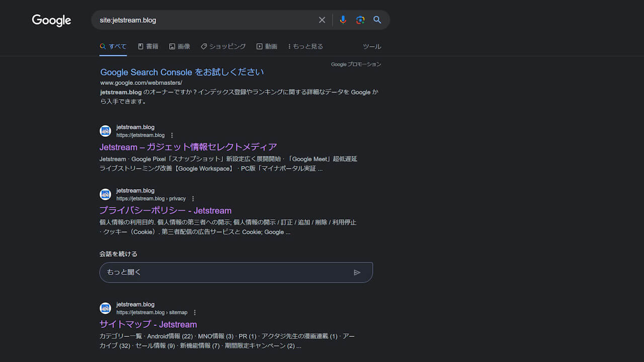
Task: Open Google Lens image search
Action: point(360,20)
